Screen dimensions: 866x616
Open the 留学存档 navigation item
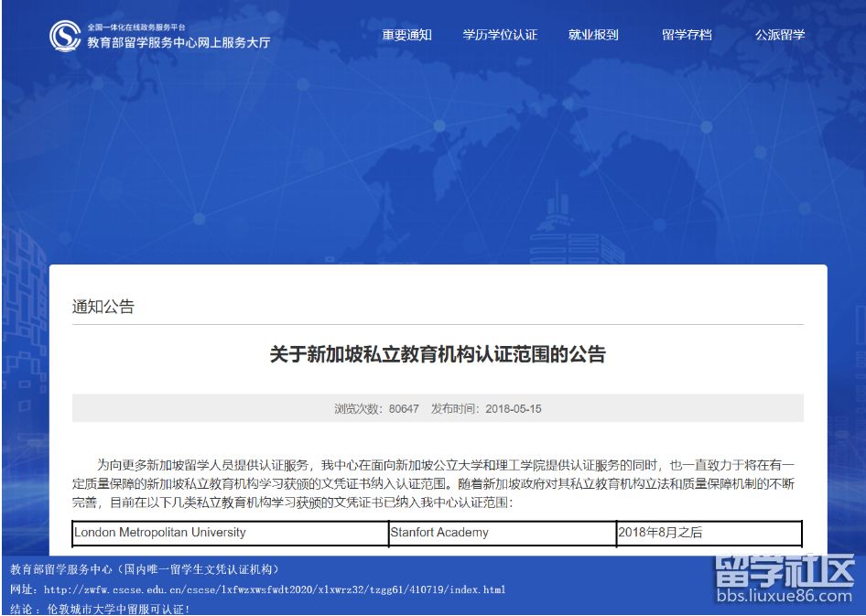click(x=687, y=35)
